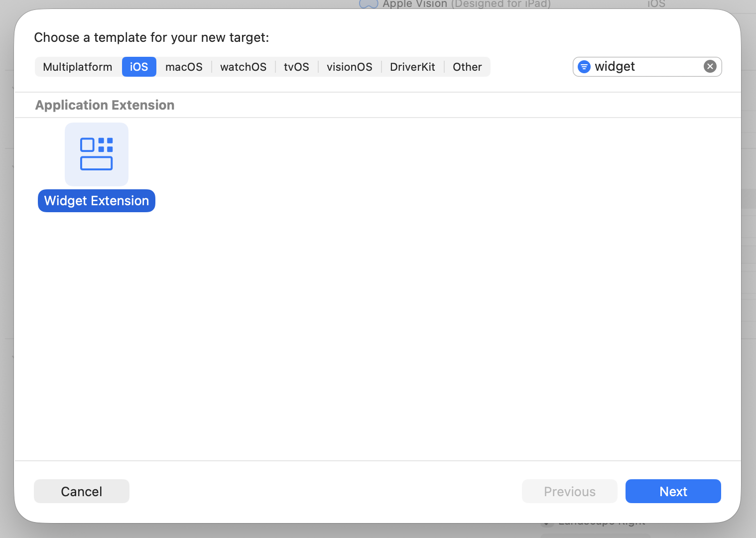Select the DriverKit platform category
Image resolution: width=756 pixels, height=538 pixels.
[412, 66]
